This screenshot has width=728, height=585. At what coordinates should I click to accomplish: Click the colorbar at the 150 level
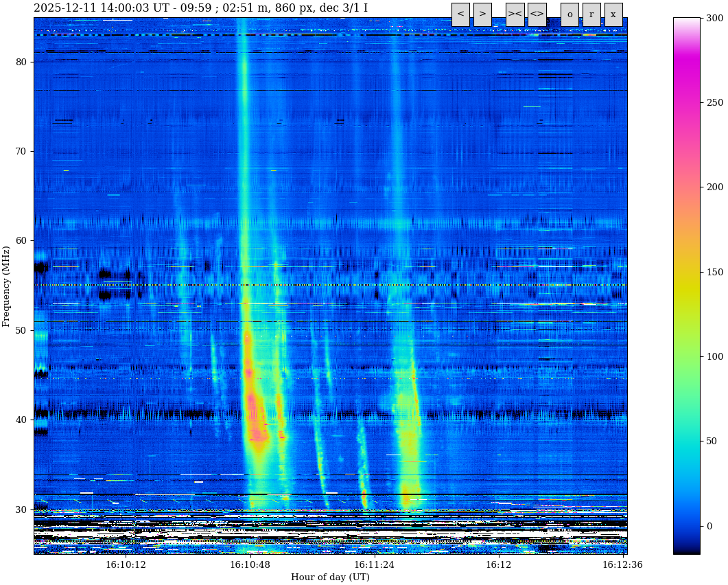pyautogui.click(x=687, y=272)
